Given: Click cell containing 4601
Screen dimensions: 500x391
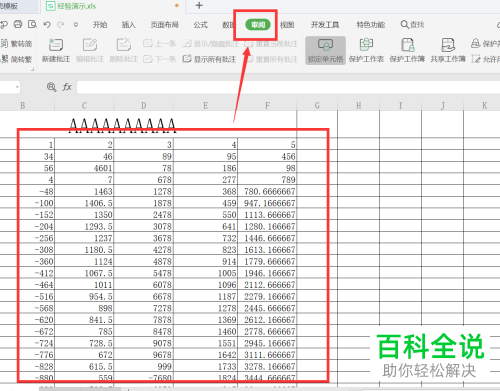Looking at the screenshot, I should [x=84, y=168].
